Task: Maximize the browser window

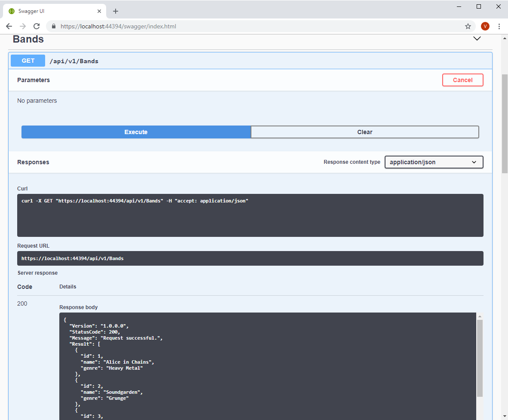Action: [x=478, y=6]
